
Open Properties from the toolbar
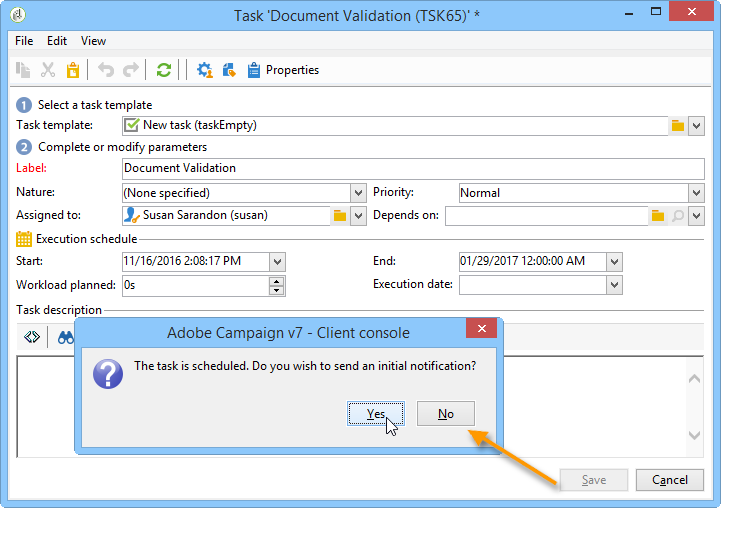tap(283, 70)
